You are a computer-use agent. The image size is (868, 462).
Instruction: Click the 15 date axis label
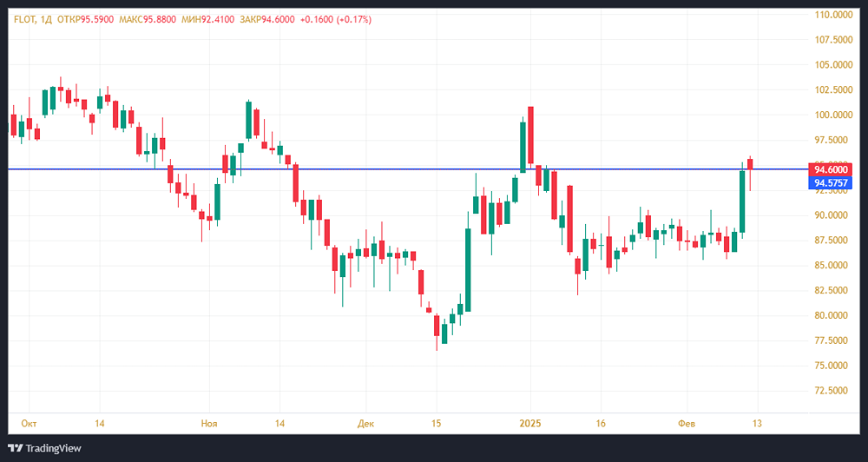(437, 424)
